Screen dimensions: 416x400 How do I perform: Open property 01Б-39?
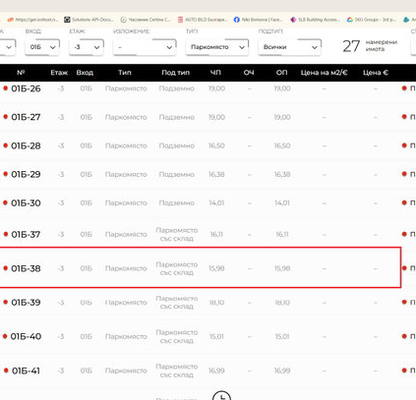pyautogui.click(x=26, y=302)
